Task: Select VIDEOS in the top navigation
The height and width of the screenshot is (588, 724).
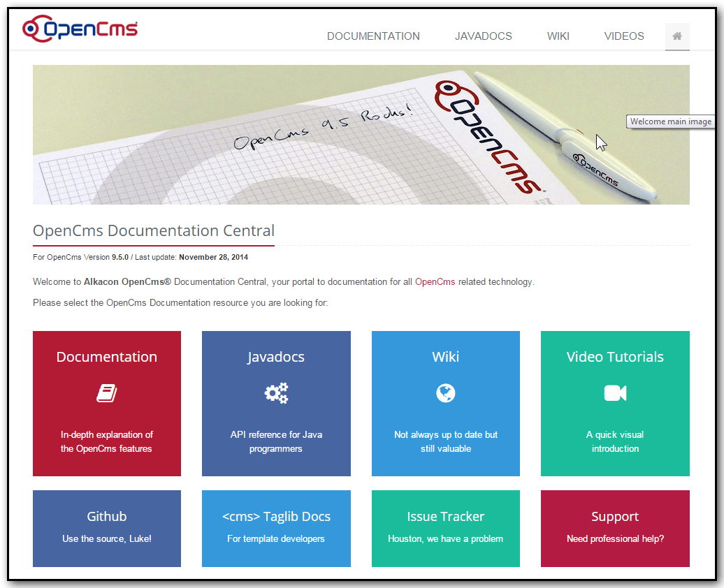Action: click(x=624, y=36)
